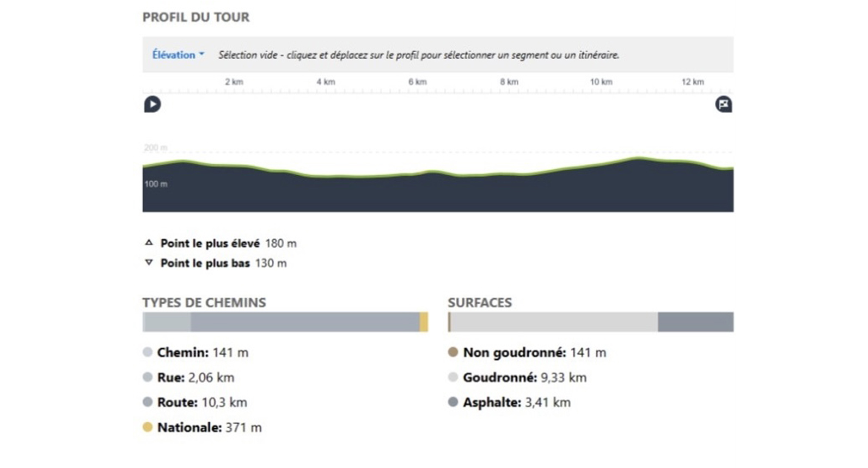Select the Chemin legend dot
The height and width of the screenshot is (468, 868).
click(x=148, y=352)
